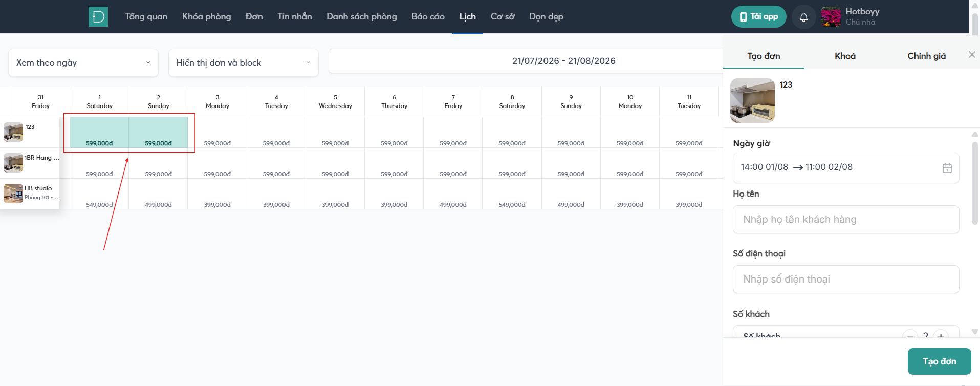Focus the Số điện thoại phone input

846,279
